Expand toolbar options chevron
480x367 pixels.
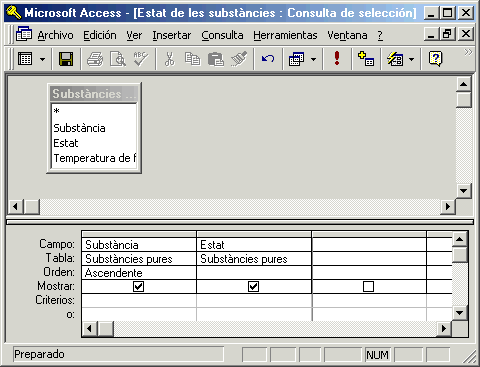click(468, 52)
